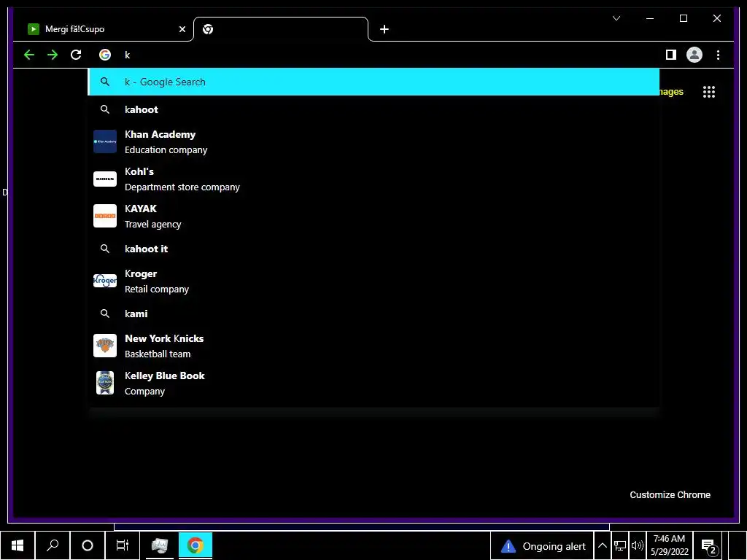Select the blank new tab
This screenshot has height=560, width=747.
point(281,29)
